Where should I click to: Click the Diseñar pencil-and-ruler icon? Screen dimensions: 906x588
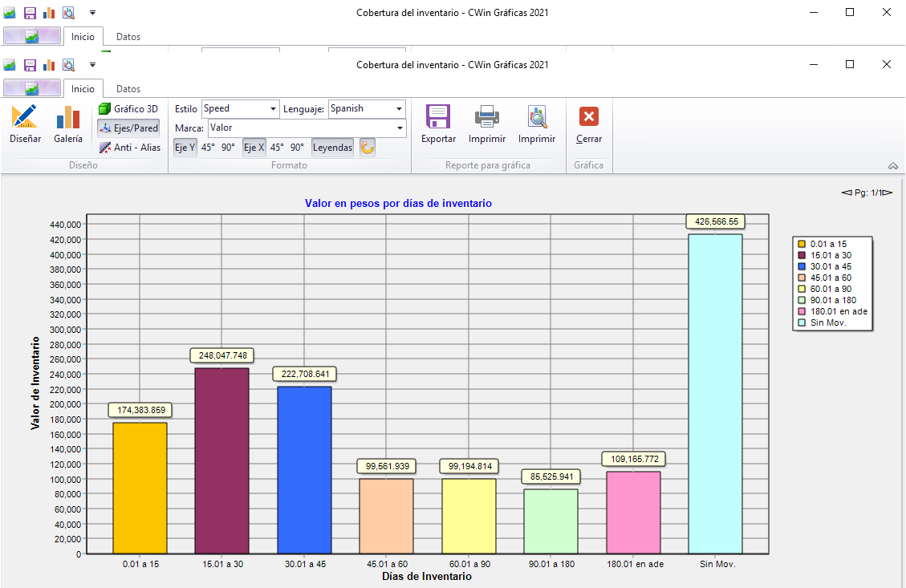coord(25,119)
